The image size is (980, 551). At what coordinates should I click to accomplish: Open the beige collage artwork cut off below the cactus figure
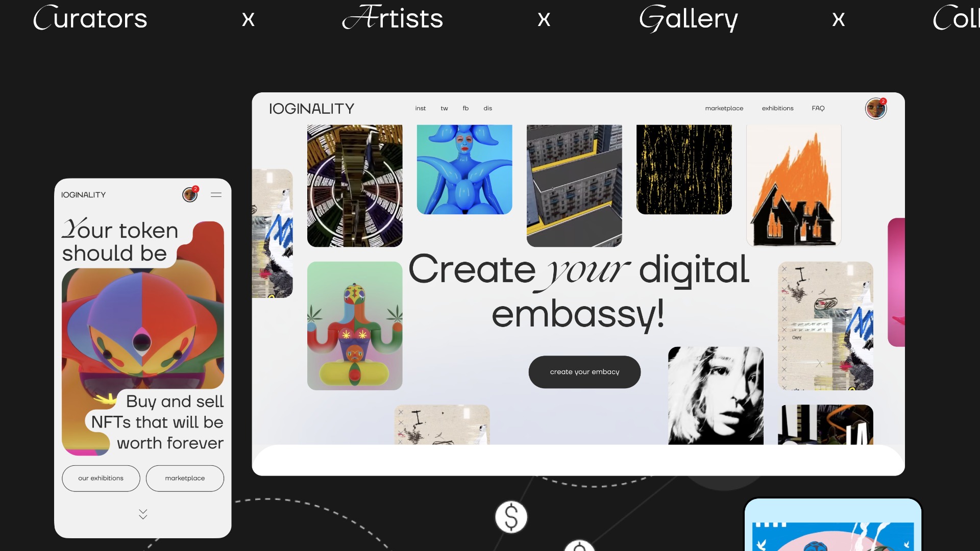point(442,424)
